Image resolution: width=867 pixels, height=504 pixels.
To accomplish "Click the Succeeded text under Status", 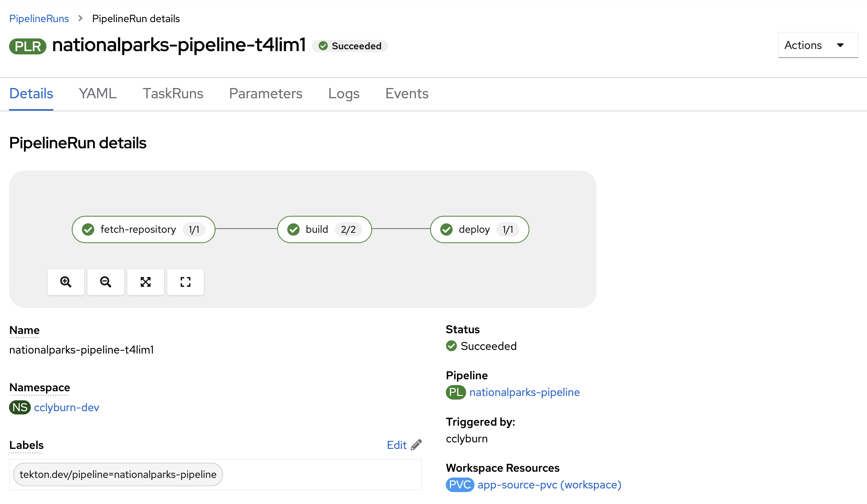I will pyautogui.click(x=489, y=346).
